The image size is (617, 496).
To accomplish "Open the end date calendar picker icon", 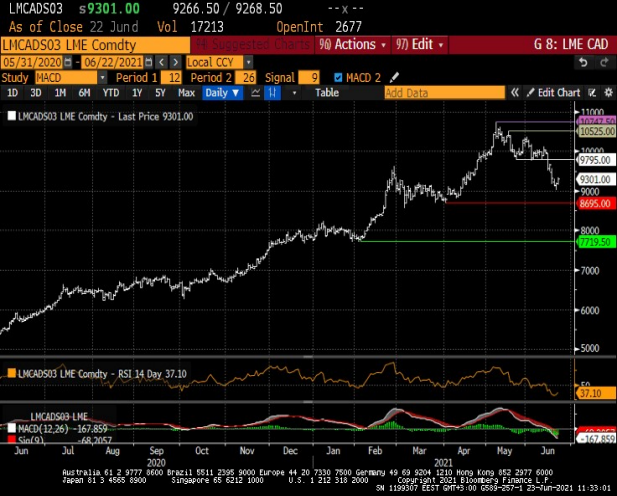I will [148, 62].
